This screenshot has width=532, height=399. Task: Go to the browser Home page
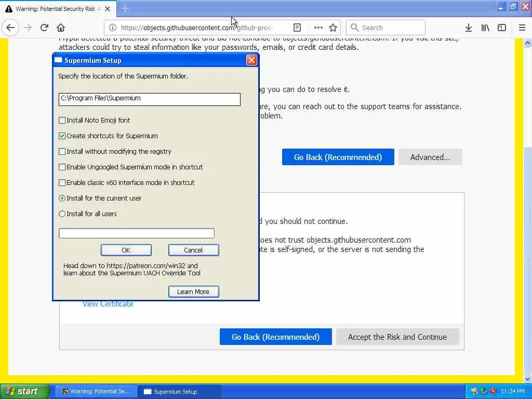pos(61,28)
